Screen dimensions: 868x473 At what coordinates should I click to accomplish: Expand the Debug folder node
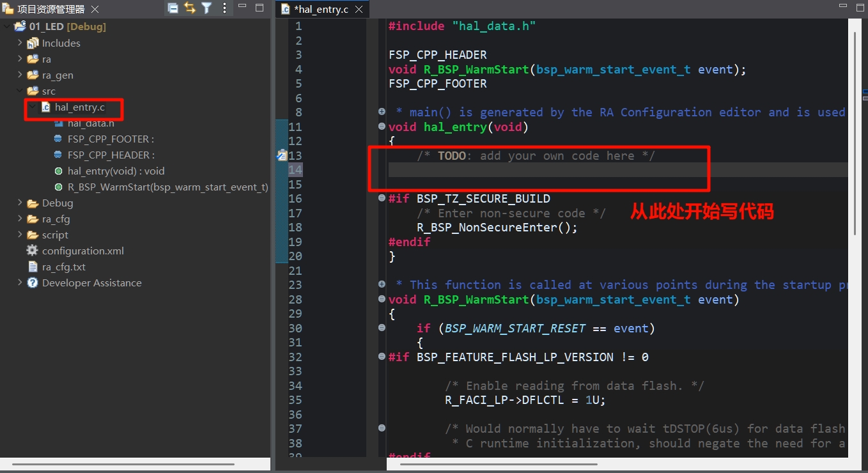pos(20,203)
